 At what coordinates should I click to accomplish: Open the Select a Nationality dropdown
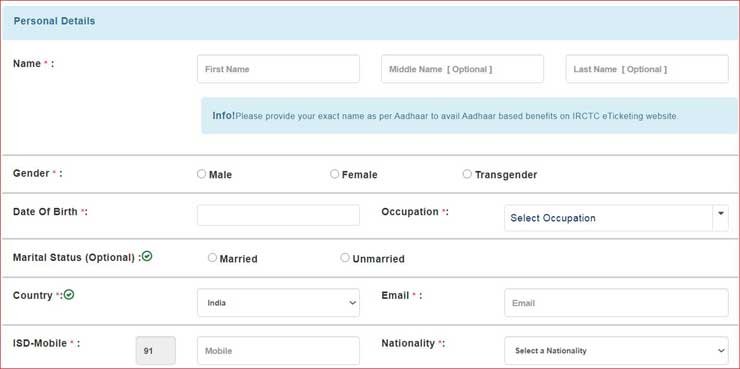pyautogui.click(x=616, y=351)
